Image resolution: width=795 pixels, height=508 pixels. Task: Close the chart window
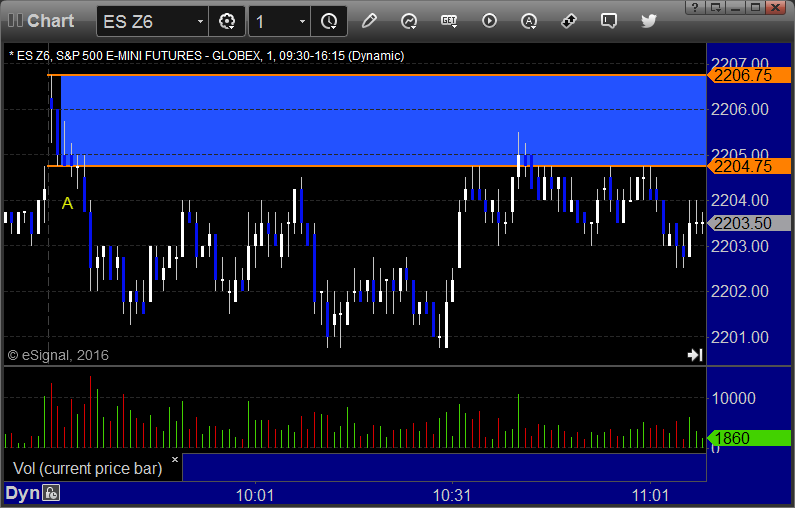click(x=776, y=7)
